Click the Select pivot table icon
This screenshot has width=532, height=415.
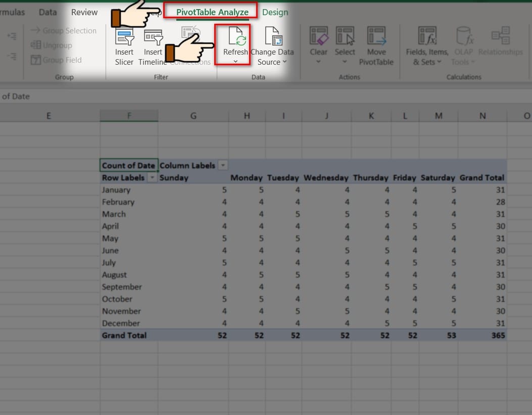click(345, 35)
